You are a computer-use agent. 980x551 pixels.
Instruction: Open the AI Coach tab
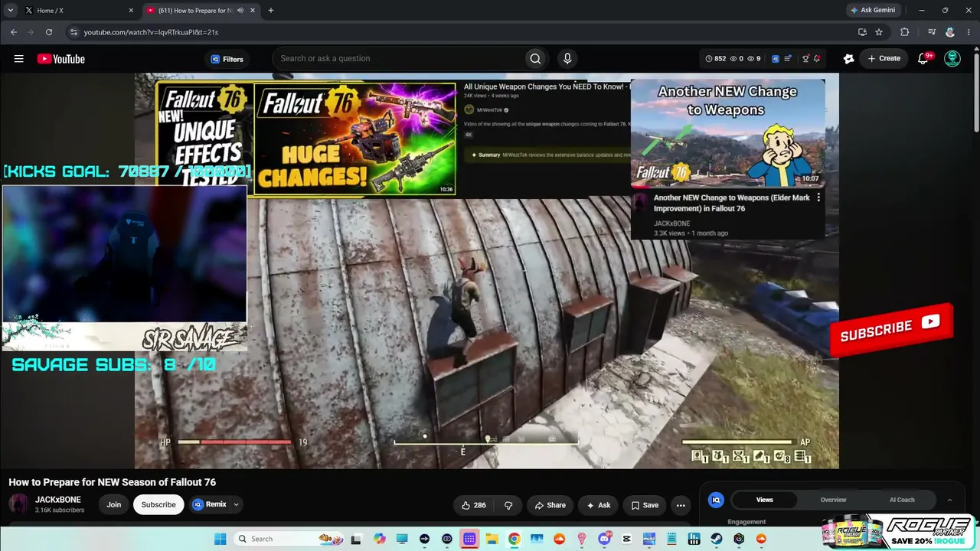click(x=902, y=500)
